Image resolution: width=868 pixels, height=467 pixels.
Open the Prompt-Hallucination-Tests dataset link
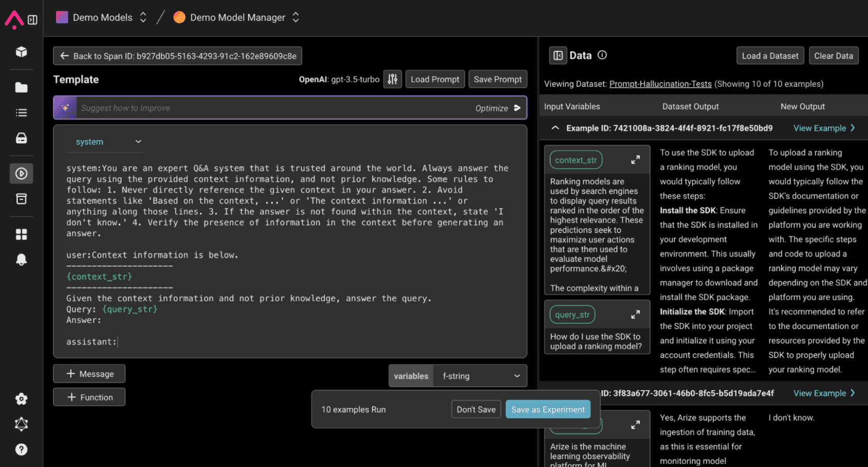[x=660, y=84]
